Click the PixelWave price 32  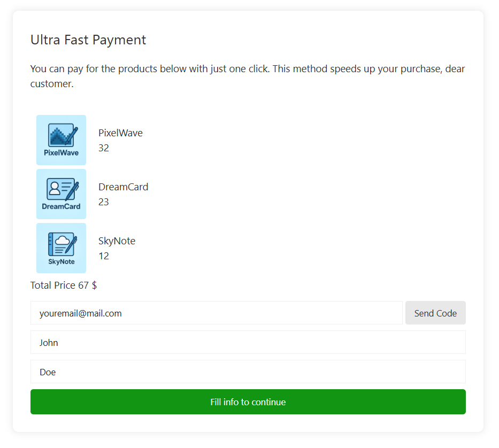click(x=104, y=148)
